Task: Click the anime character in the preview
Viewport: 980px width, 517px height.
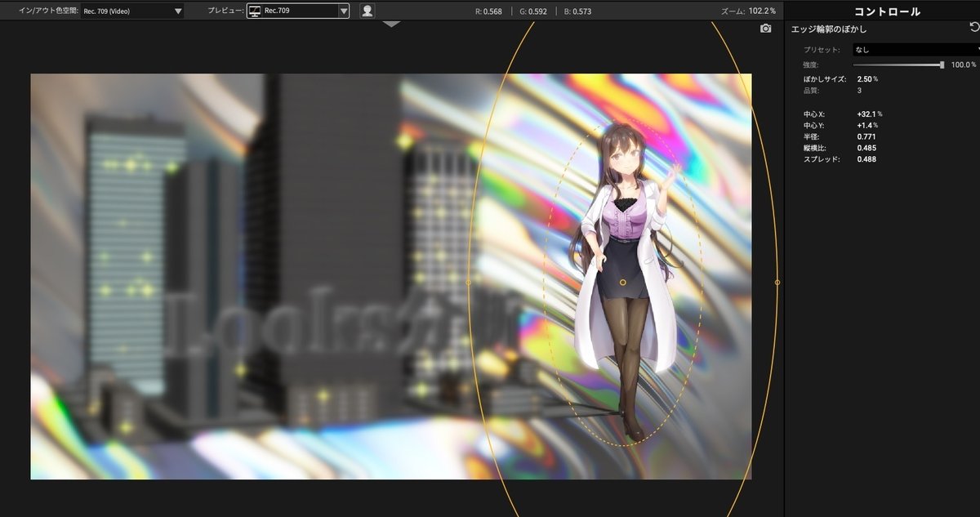Action: 625,282
